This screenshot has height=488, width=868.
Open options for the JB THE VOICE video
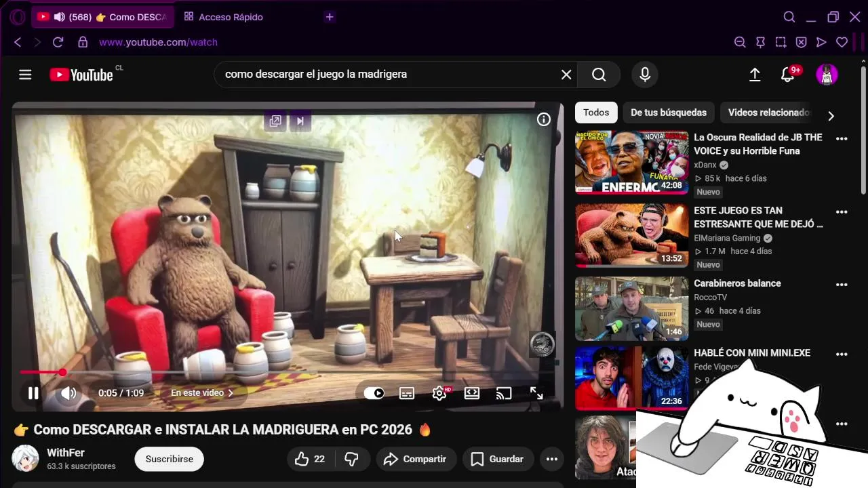coord(842,139)
